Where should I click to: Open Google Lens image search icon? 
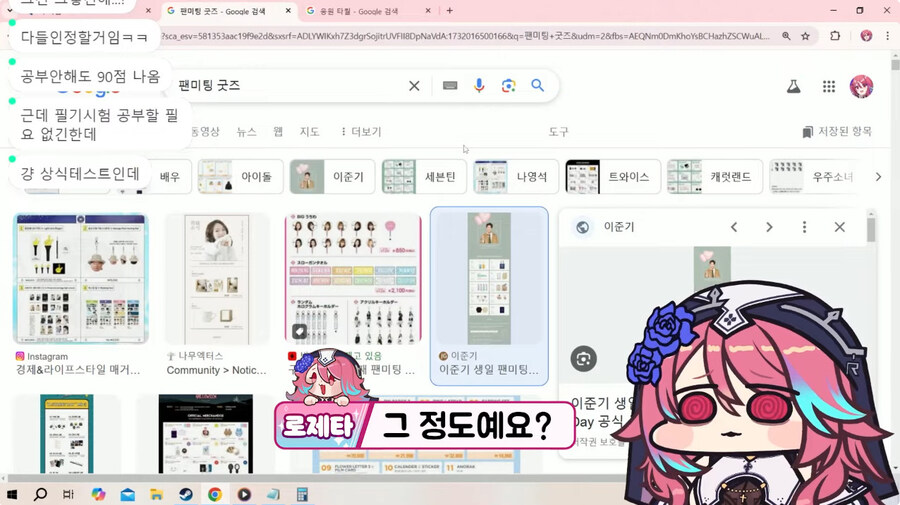(508, 86)
